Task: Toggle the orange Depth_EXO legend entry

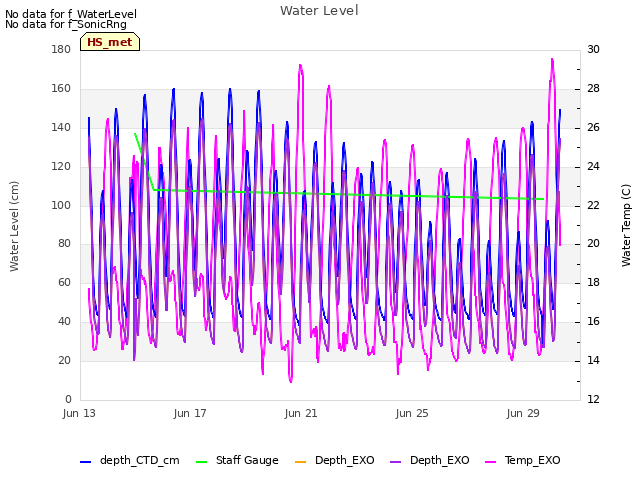Action: 334,461
